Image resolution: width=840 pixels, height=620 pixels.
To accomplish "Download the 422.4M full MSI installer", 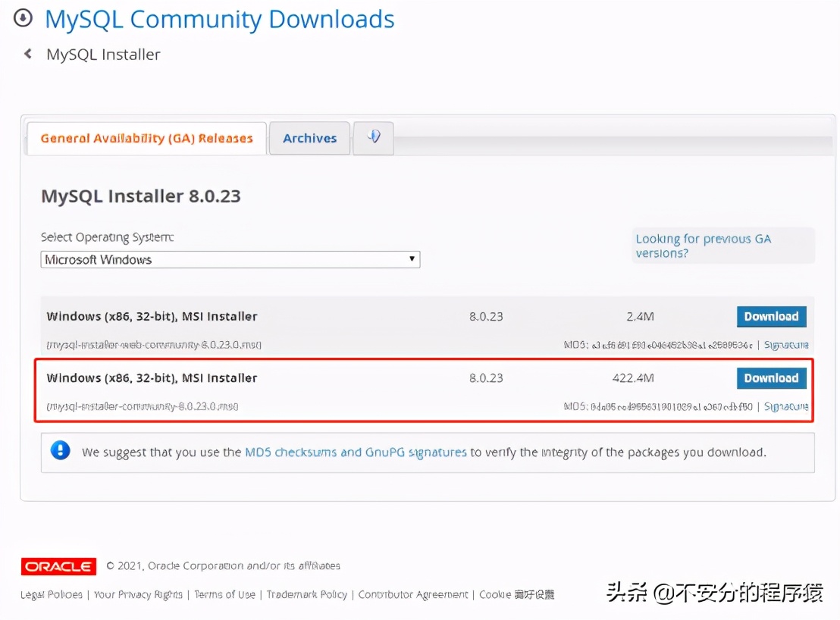I will pos(772,378).
